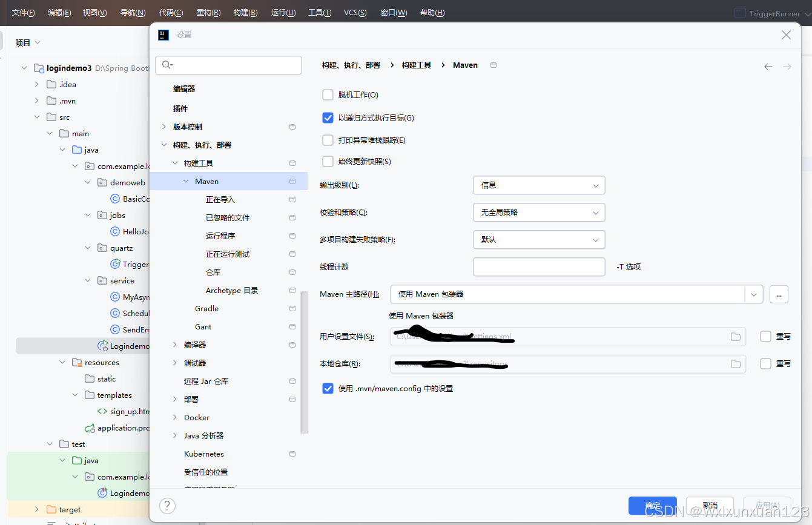
Task: Click the 确定 button
Action: tap(653, 506)
